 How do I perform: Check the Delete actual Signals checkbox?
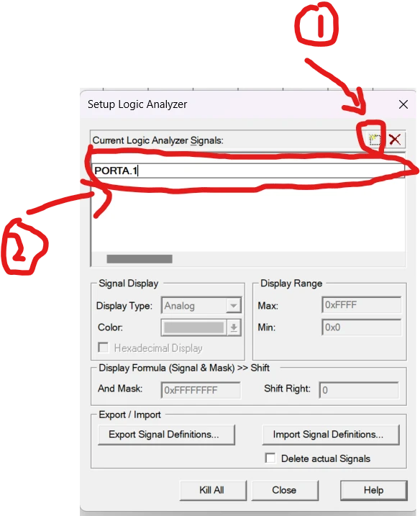(x=270, y=458)
